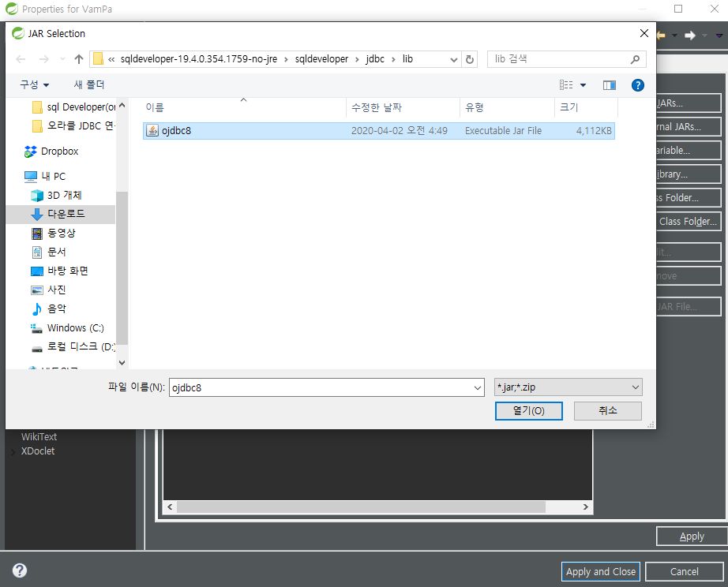Sort files by the 크기 column
728x587 pixels.
point(586,107)
